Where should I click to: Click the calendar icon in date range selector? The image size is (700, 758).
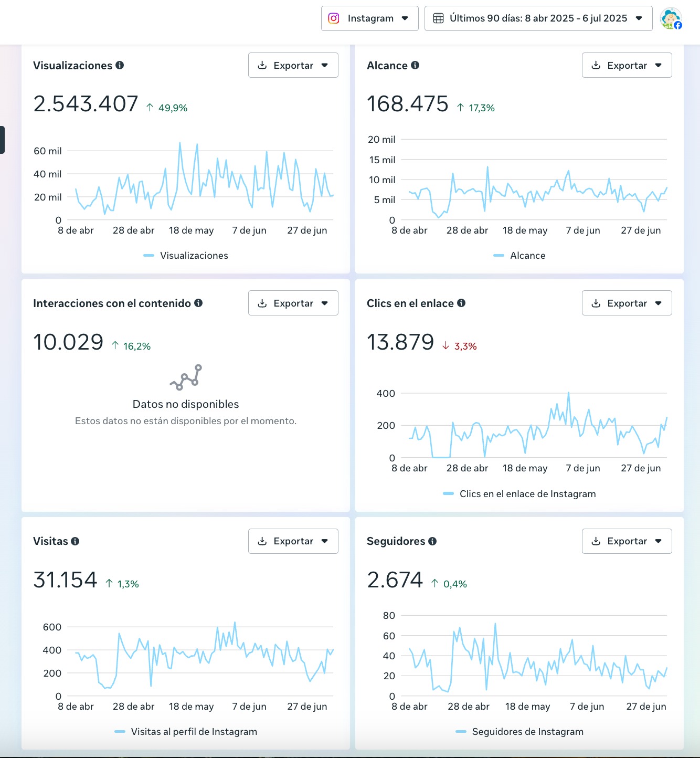(x=438, y=18)
